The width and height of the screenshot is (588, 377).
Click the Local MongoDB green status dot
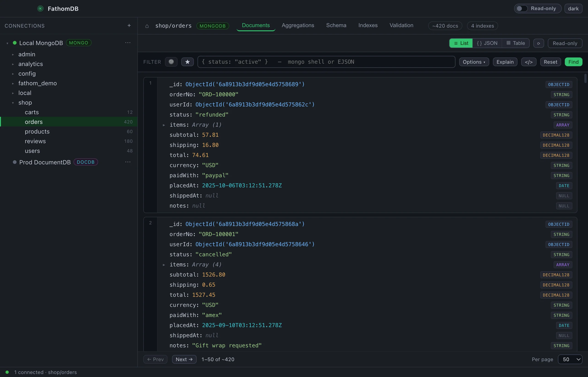[15, 43]
